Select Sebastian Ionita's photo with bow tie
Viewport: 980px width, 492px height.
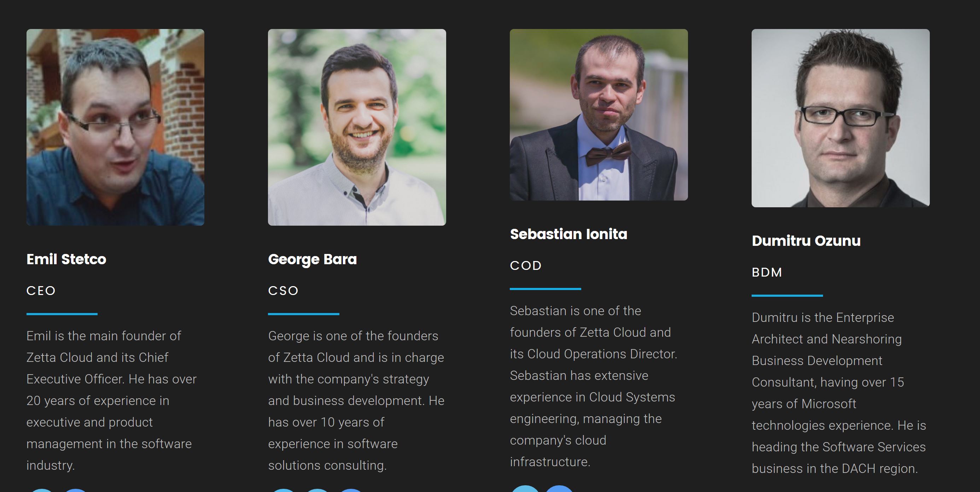tap(599, 115)
